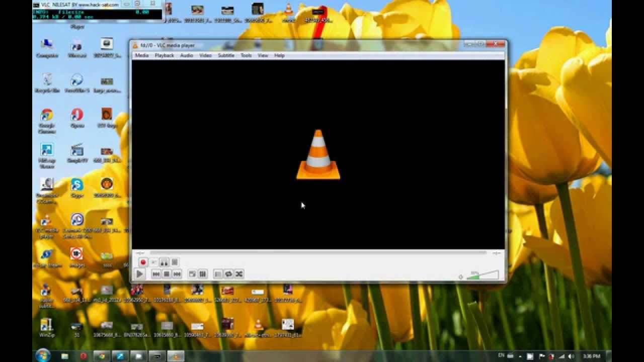Select the WinZip desktop icon

click(x=46, y=327)
